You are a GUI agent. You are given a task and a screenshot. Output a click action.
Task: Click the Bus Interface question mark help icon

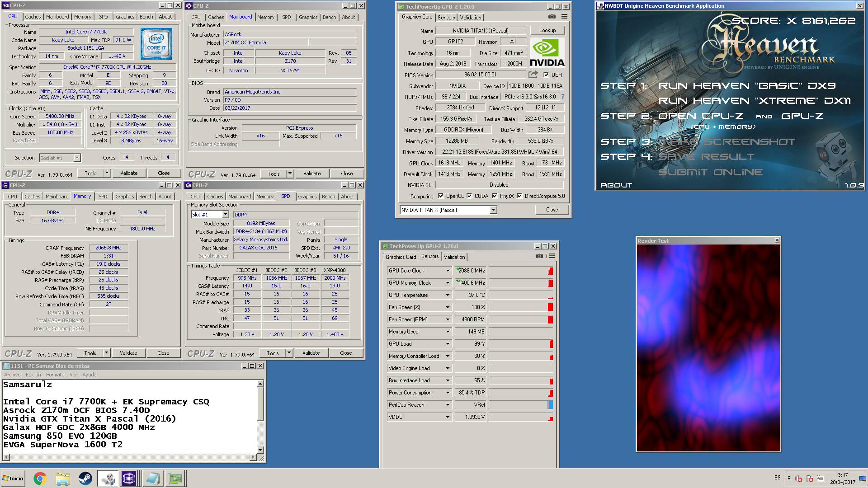point(563,97)
